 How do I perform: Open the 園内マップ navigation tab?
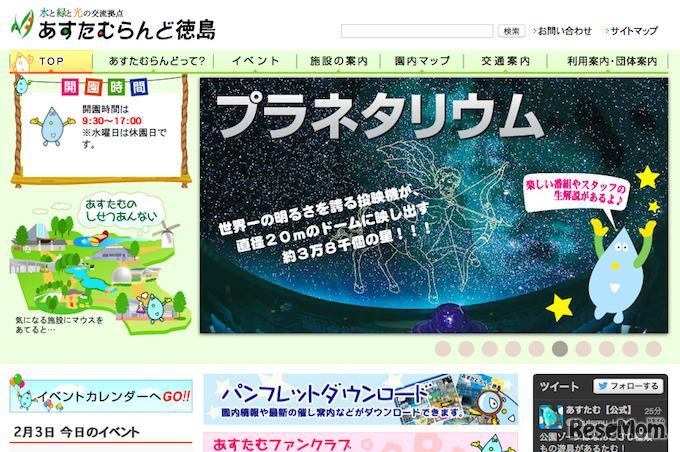[x=422, y=61]
